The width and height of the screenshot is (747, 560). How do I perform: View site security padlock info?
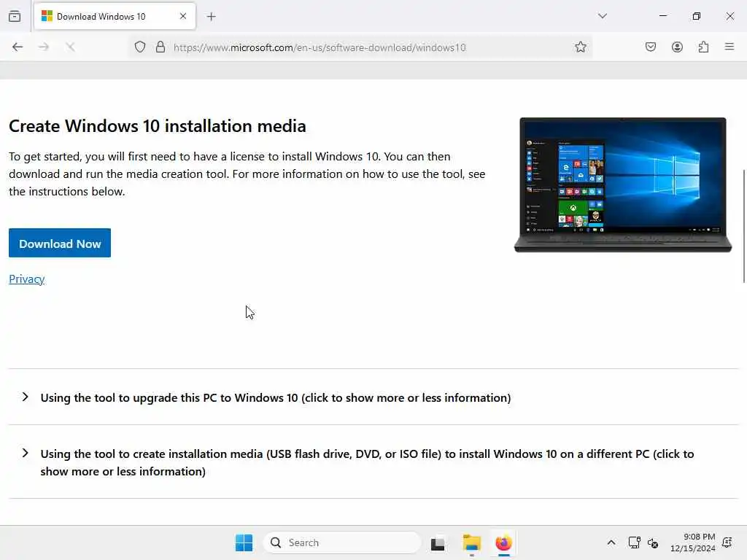160,47
